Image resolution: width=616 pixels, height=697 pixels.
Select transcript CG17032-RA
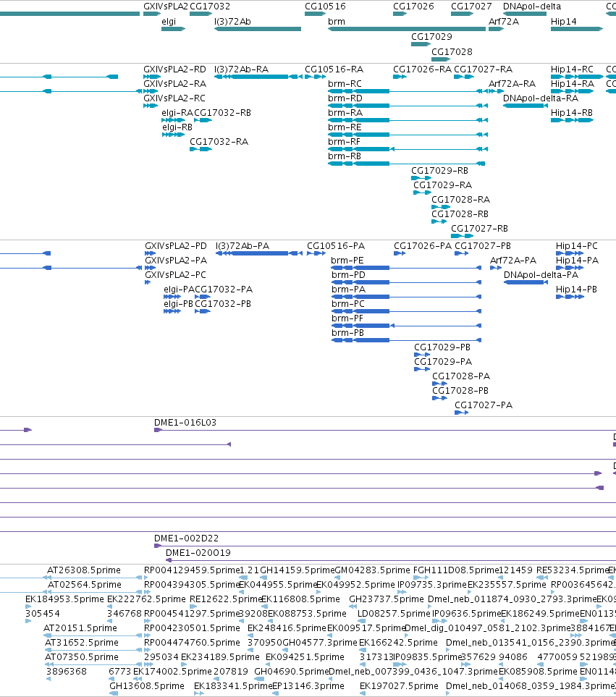coord(201,149)
